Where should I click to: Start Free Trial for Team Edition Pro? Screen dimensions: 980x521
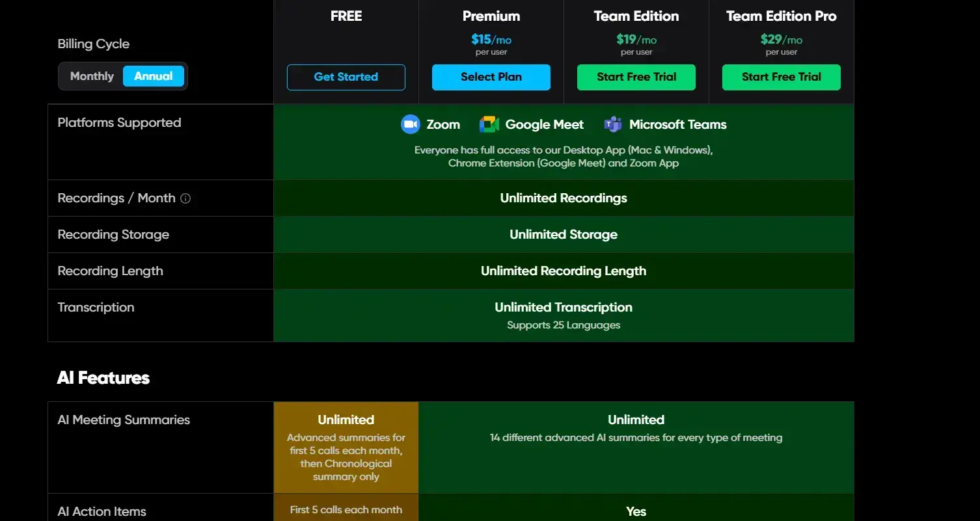tap(781, 77)
